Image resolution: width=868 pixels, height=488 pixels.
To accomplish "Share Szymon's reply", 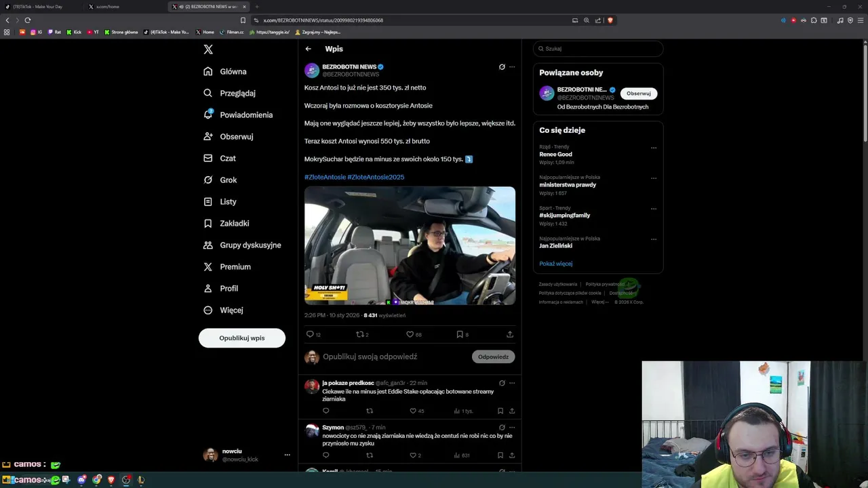I will [512, 455].
